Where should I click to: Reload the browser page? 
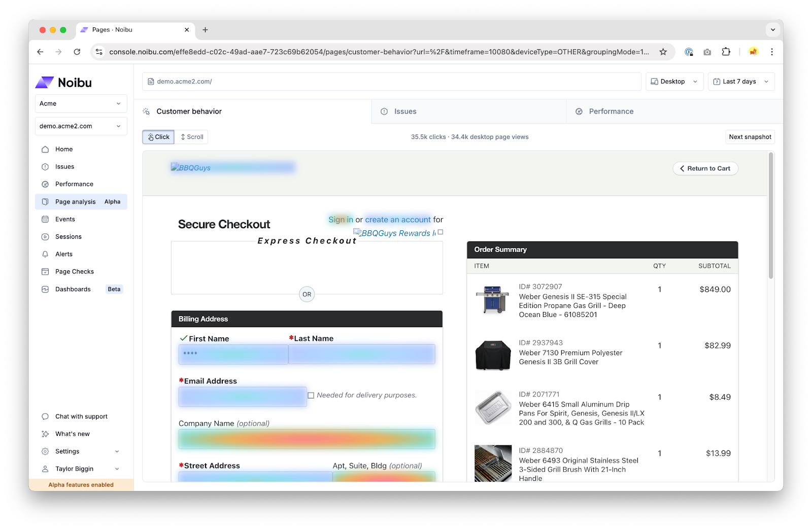pos(77,52)
